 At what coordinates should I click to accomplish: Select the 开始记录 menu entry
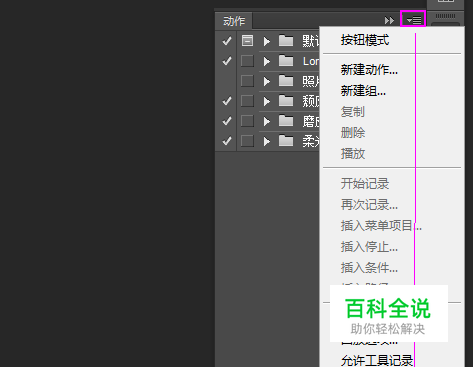click(x=365, y=184)
